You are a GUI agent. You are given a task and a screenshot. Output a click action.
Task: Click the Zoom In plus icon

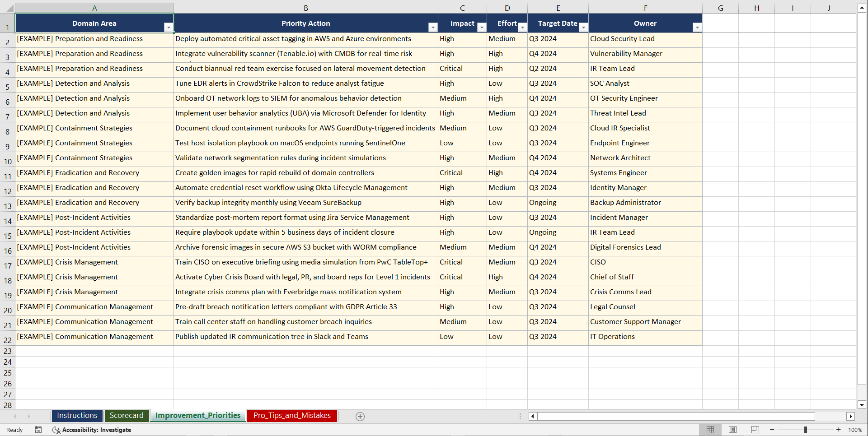pyautogui.click(x=838, y=430)
